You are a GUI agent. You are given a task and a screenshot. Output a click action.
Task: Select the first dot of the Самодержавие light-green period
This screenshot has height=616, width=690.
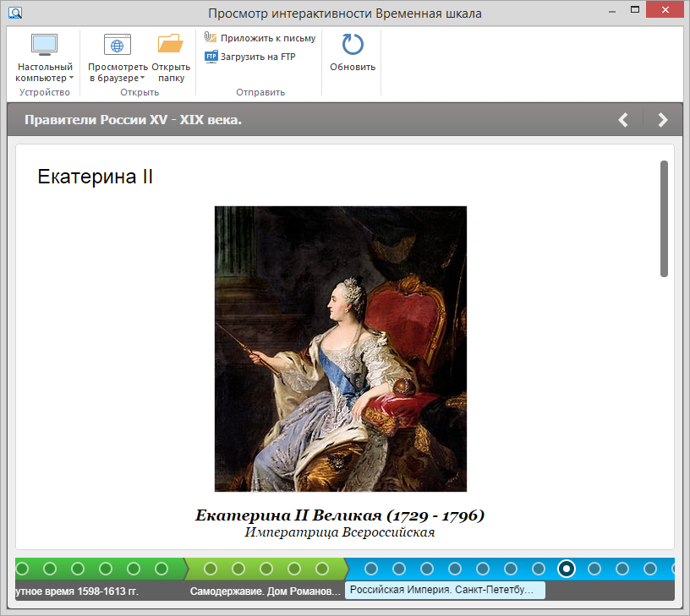click(211, 569)
